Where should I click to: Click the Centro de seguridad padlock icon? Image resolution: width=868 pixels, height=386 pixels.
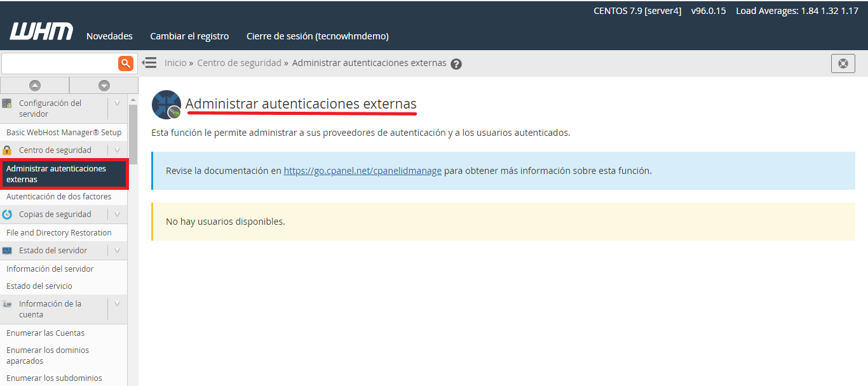[8, 150]
